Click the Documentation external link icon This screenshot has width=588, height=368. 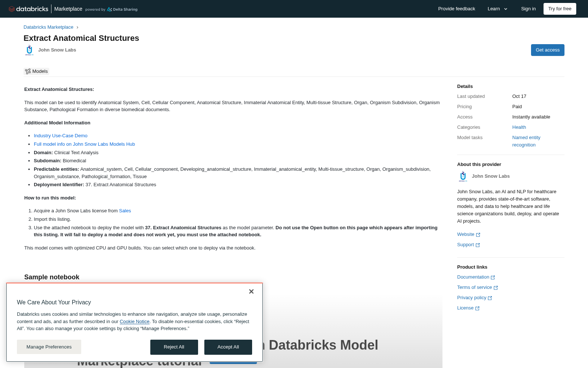point(493,277)
